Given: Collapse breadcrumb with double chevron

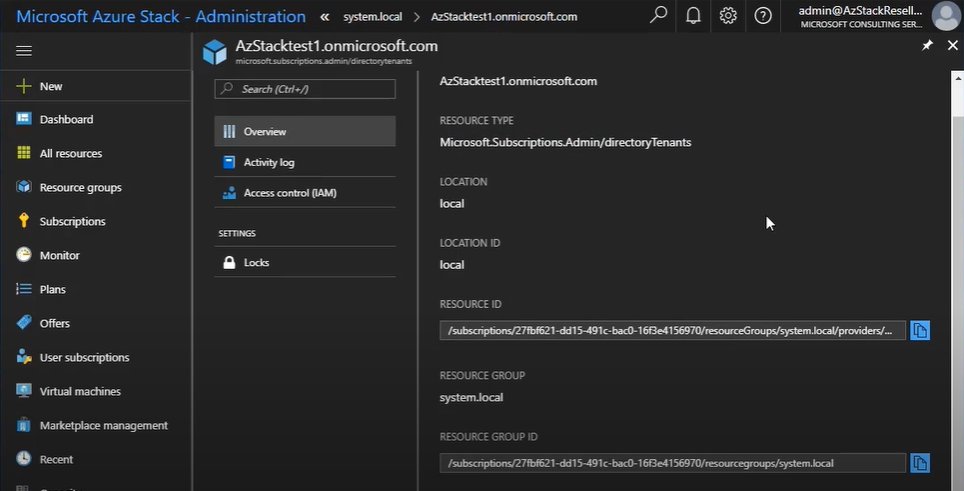Looking at the screenshot, I should point(325,17).
